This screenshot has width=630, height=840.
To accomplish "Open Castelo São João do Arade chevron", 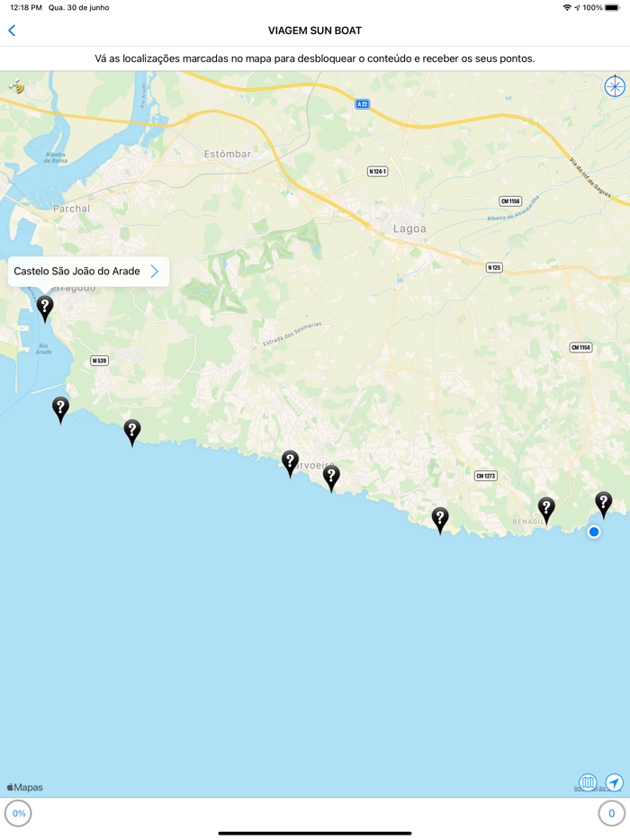I will (x=155, y=271).
